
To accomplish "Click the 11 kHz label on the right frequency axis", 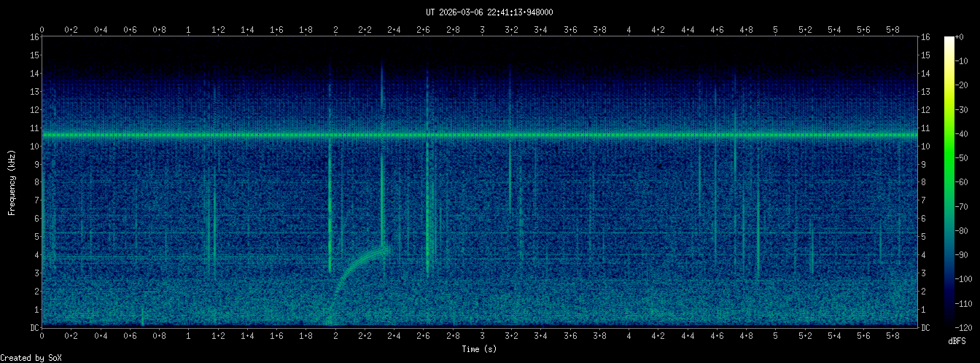I will click(x=925, y=128).
